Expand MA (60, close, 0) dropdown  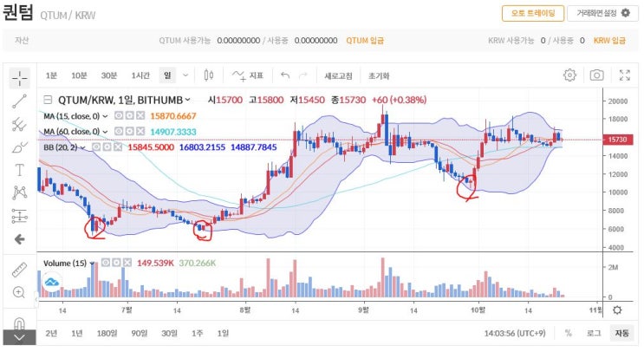tap(105, 132)
